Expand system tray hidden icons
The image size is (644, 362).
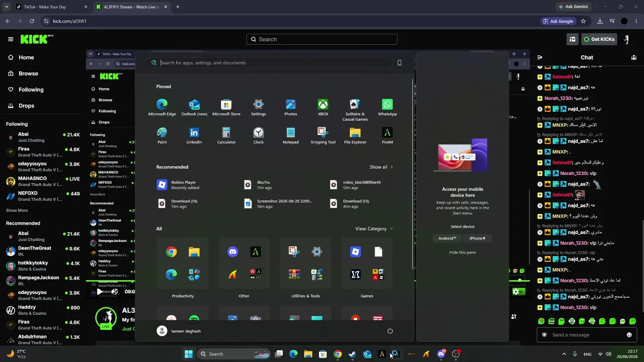coord(564,354)
